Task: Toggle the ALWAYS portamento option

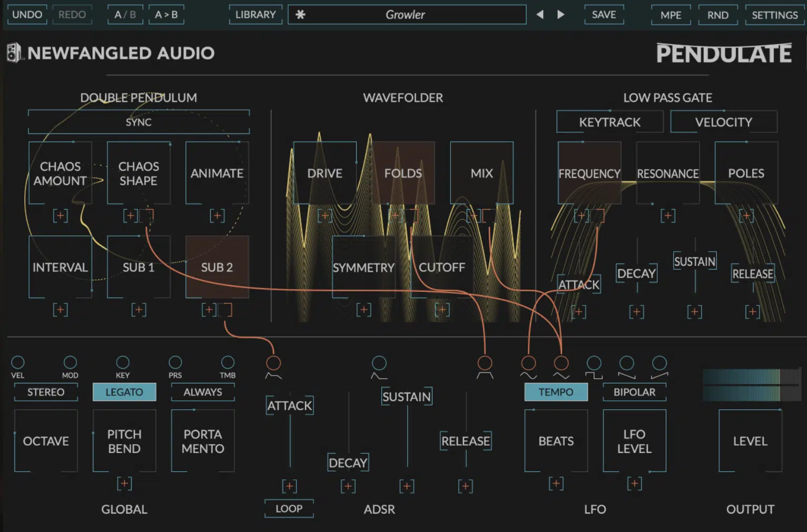Action: click(x=203, y=392)
